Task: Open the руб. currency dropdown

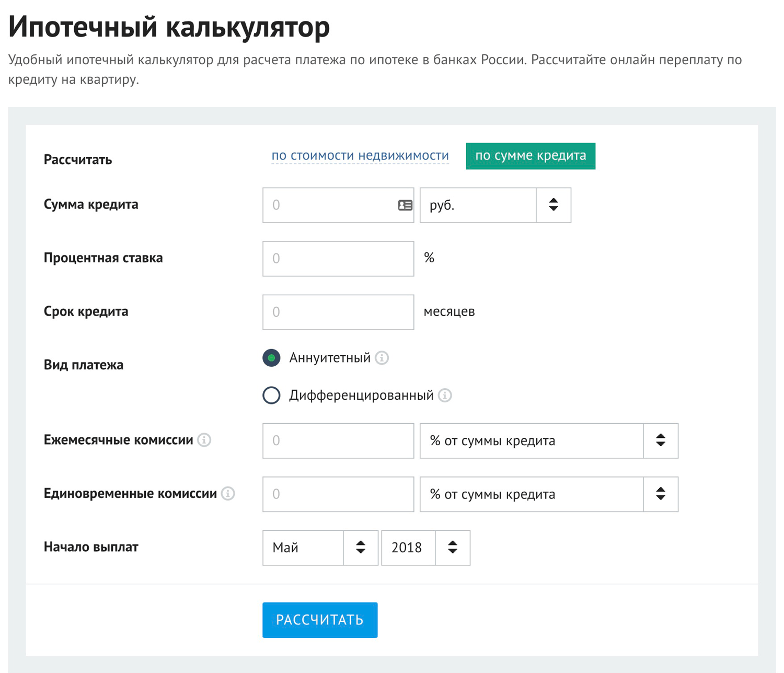Action: pyautogui.click(x=495, y=205)
